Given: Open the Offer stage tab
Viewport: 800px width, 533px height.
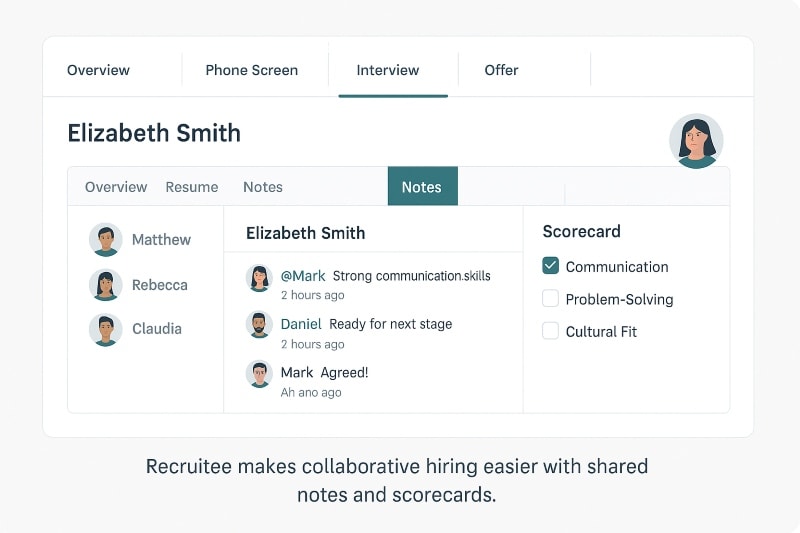Looking at the screenshot, I should [501, 70].
